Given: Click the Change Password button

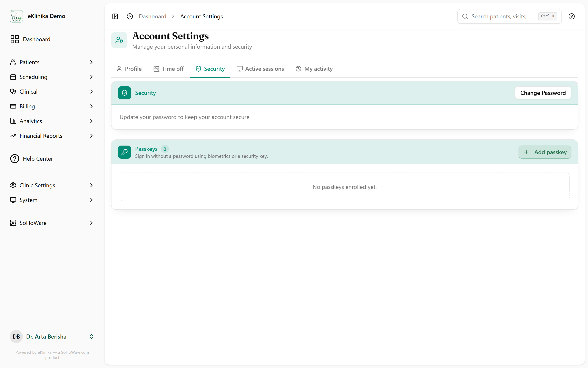Looking at the screenshot, I should tap(543, 93).
